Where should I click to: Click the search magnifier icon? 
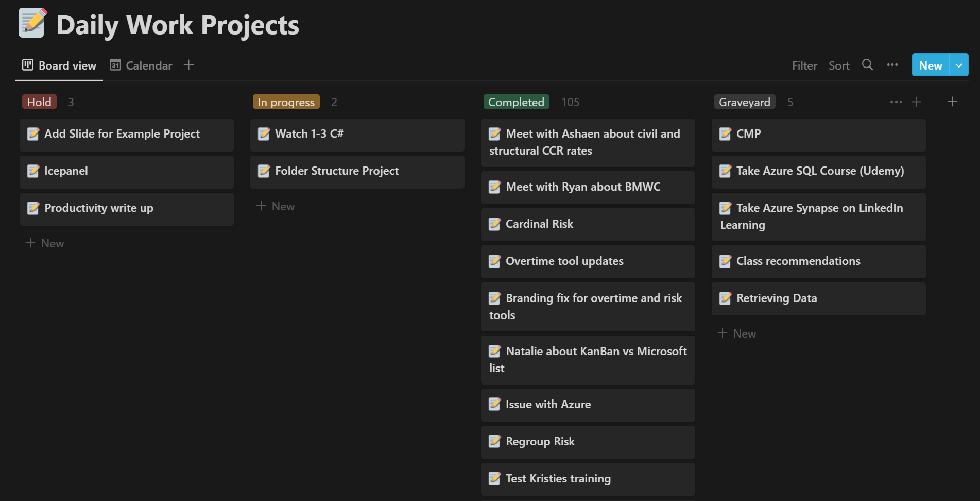[x=867, y=65]
